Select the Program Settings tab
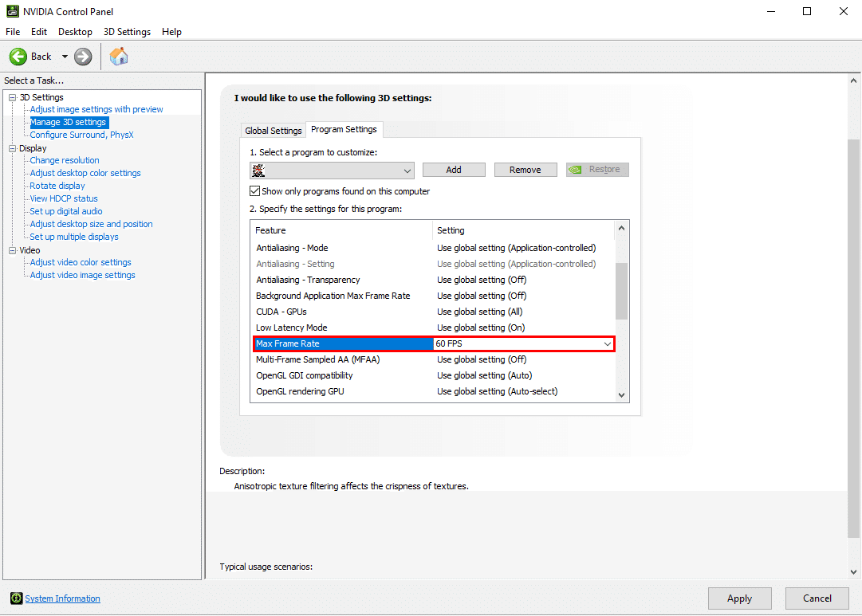Viewport: 862px width, 616px height. pos(344,129)
